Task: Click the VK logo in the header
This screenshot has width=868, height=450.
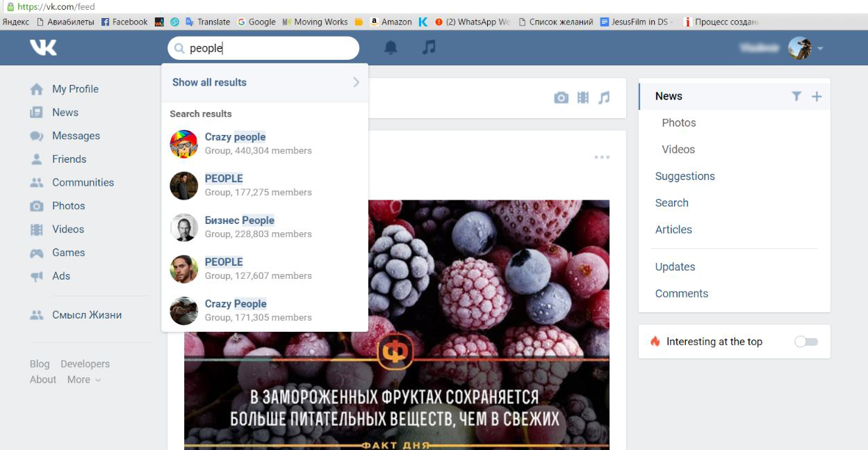Action: point(43,48)
